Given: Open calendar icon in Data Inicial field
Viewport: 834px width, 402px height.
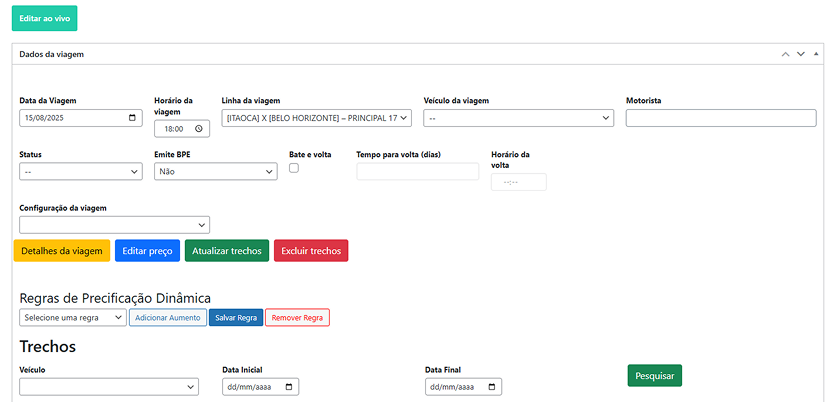Looking at the screenshot, I should coord(289,387).
